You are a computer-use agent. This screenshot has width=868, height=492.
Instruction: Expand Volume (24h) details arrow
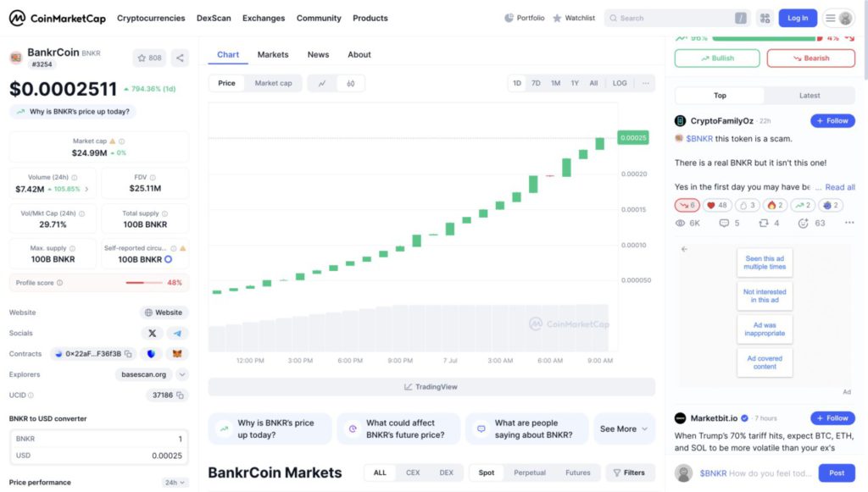point(86,189)
